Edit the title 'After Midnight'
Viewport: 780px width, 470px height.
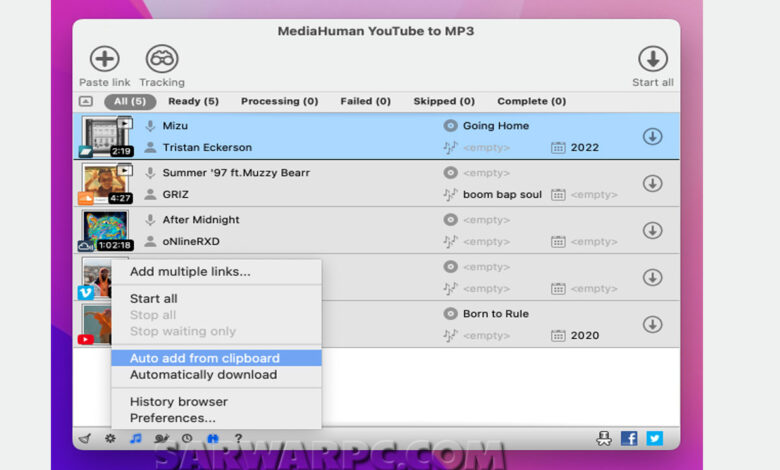tap(201, 220)
